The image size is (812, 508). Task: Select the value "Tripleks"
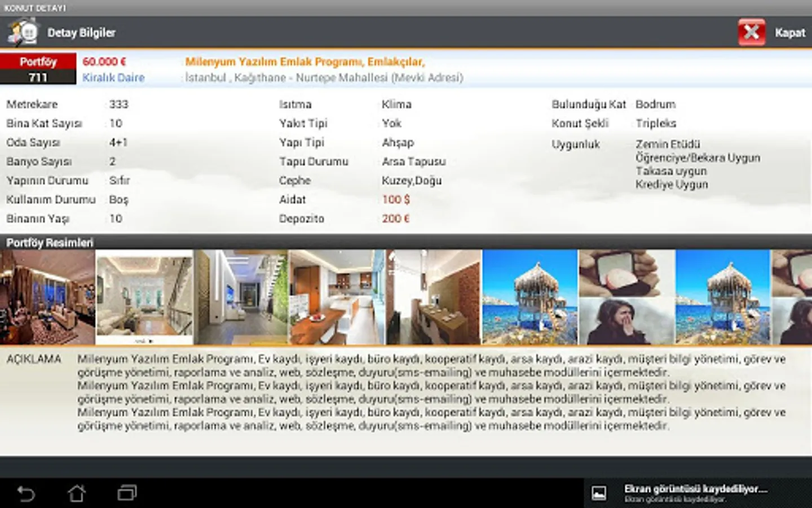[656, 124]
